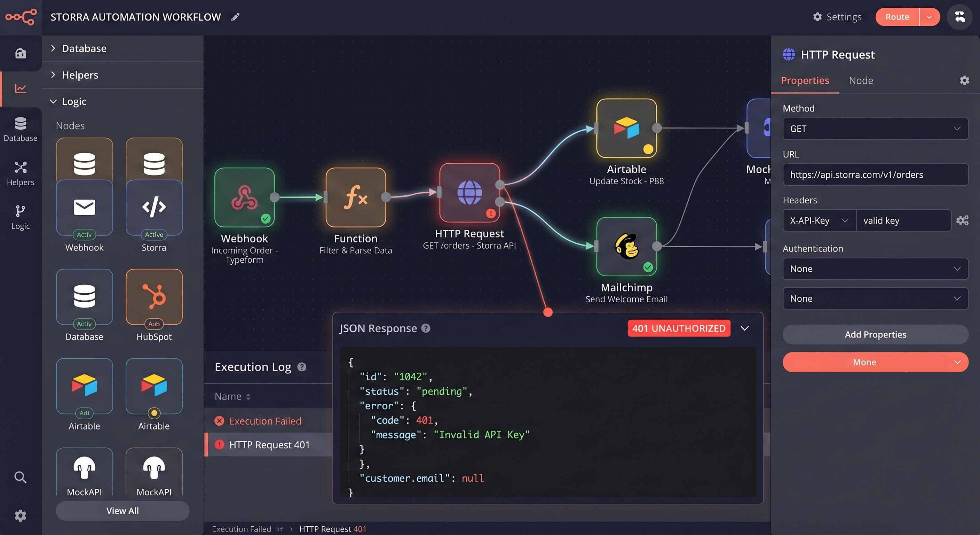Click HTTP Request 401 in breadcrumb bar
The width and height of the screenshot is (980, 535).
click(x=332, y=529)
